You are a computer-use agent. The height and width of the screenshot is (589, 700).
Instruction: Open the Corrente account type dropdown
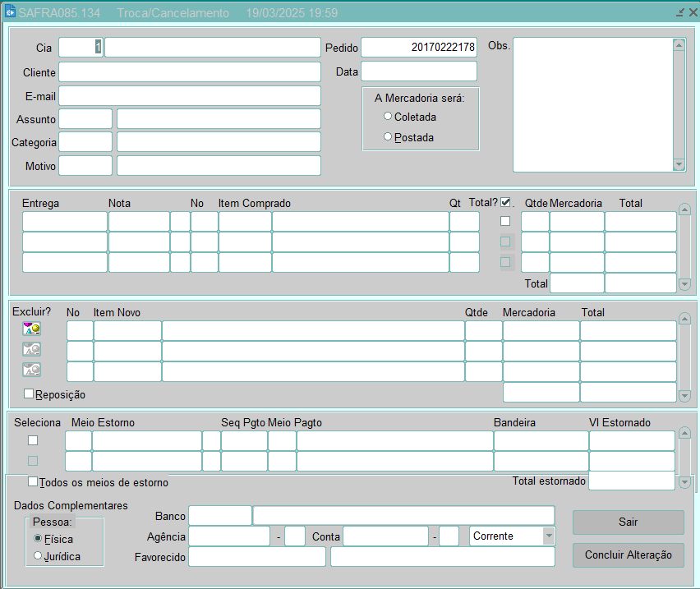[x=548, y=536]
